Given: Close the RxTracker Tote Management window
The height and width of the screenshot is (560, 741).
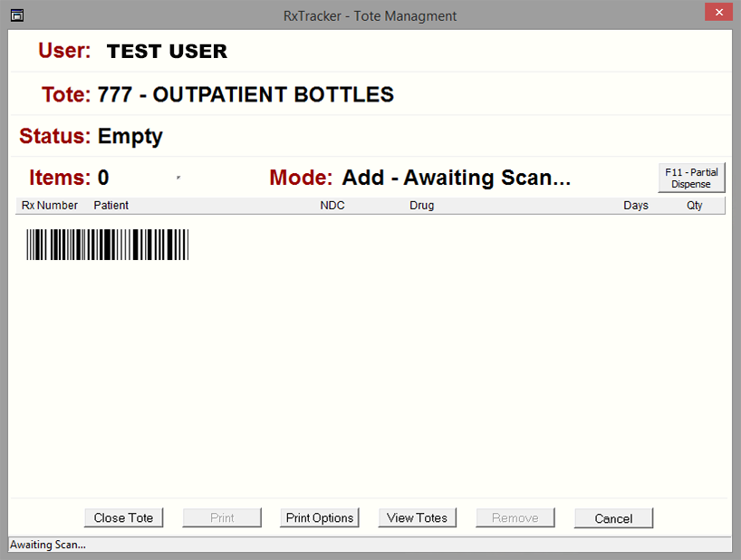Looking at the screenshot, I should point(718,13).
